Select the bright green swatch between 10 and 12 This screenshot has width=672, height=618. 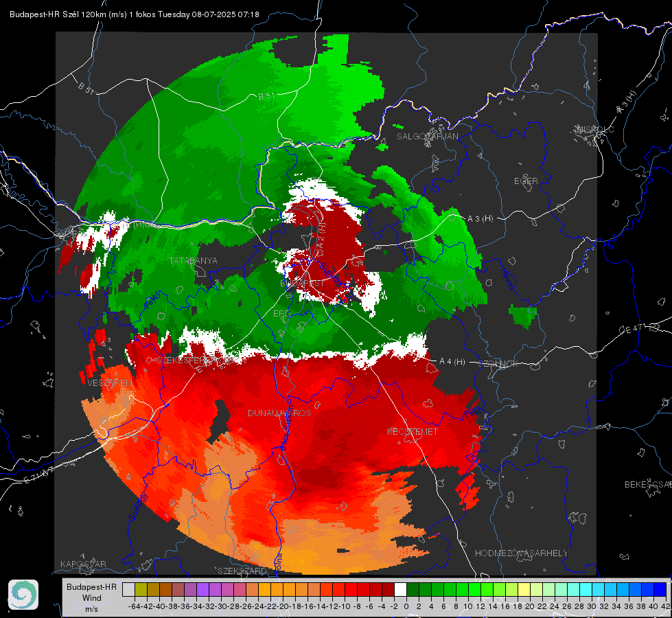[x=474, y=589]
